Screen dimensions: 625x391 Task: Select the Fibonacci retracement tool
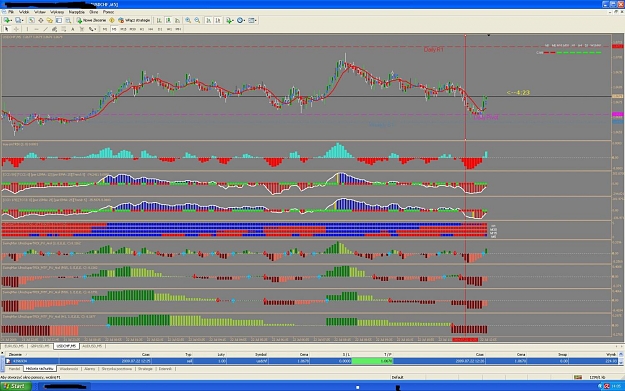point(63,29)
